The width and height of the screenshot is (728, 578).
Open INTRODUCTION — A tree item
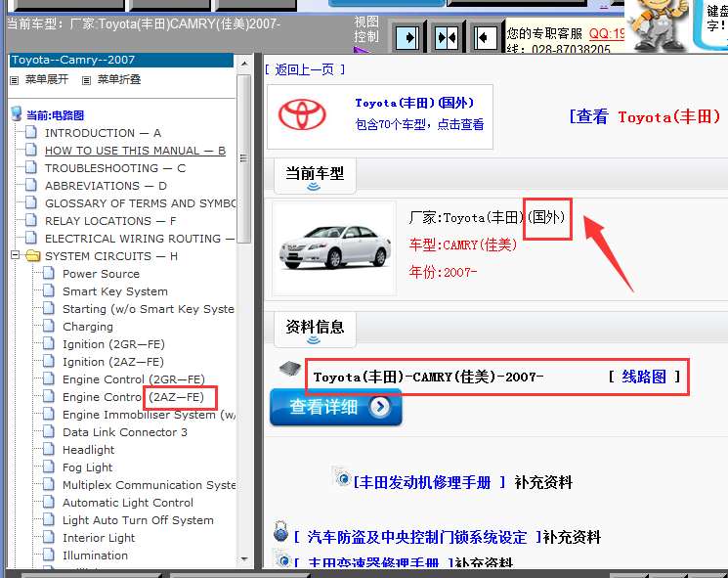pyautogui.click(x=103, y=133)
